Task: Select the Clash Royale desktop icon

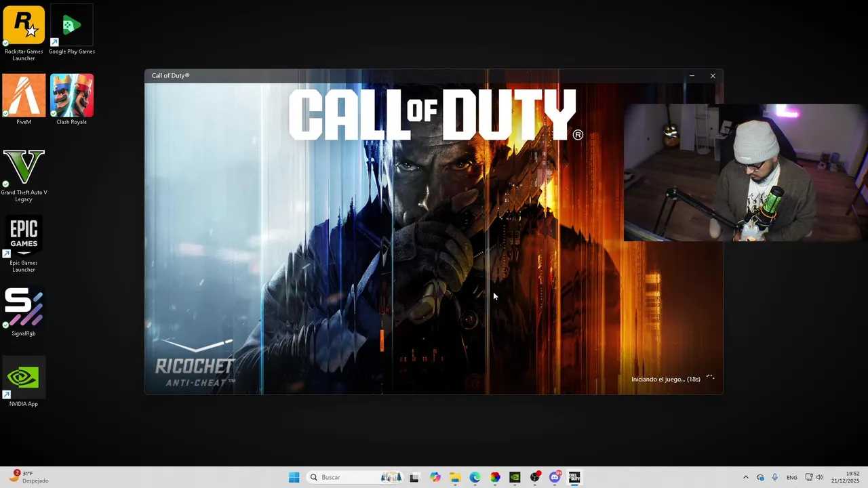Action: pyautogui.click(x=72, y=99)
